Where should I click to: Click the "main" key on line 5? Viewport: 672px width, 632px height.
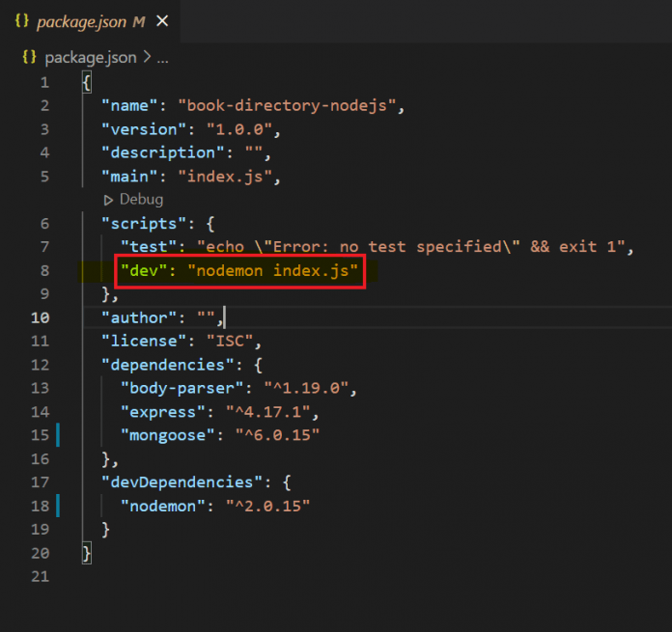click(129, 177)
